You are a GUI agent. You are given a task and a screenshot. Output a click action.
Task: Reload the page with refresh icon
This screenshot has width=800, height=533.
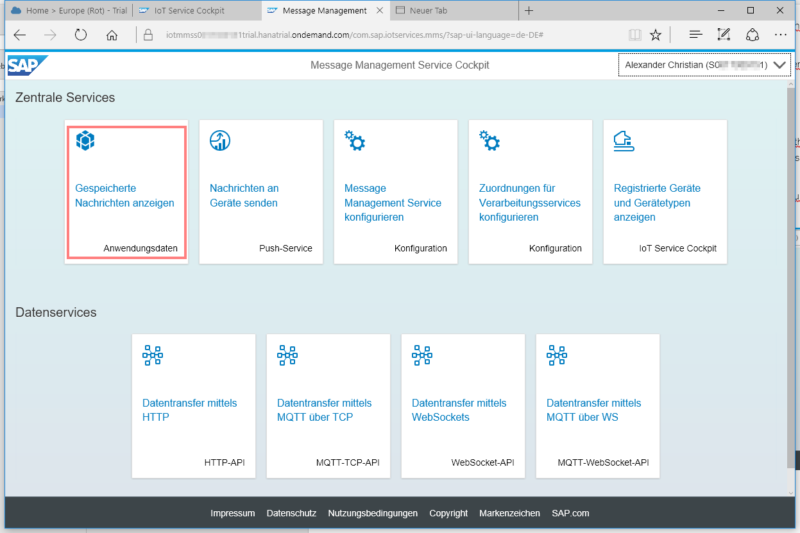81,35
